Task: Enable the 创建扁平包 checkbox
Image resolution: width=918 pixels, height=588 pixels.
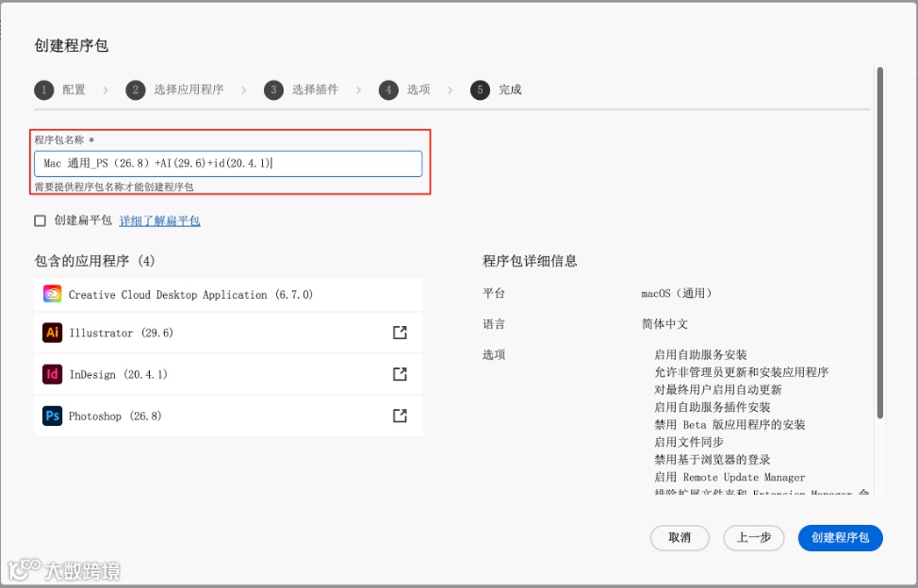Action: tap(40, 220)
